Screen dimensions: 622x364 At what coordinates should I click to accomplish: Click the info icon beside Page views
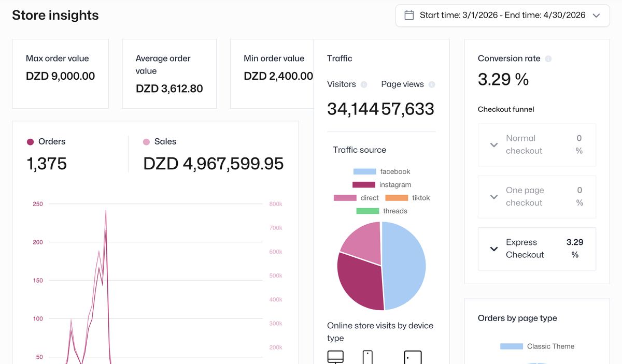click(432, 84)
